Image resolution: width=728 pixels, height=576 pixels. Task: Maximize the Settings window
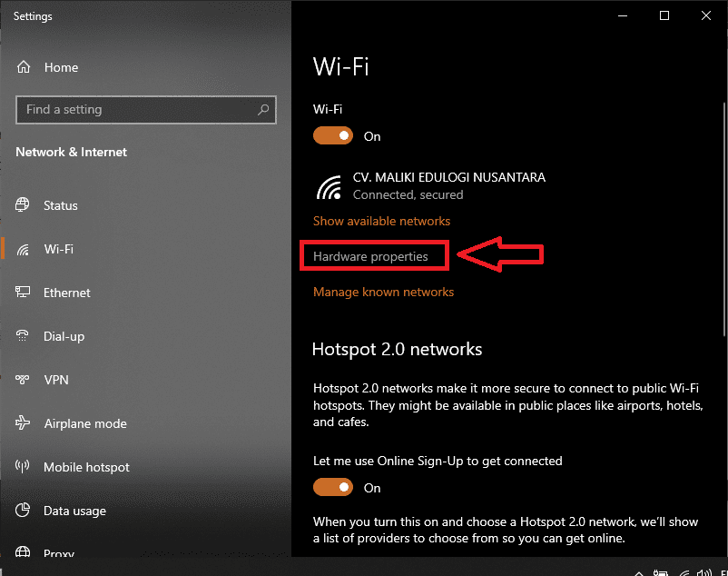click(664, 16)
